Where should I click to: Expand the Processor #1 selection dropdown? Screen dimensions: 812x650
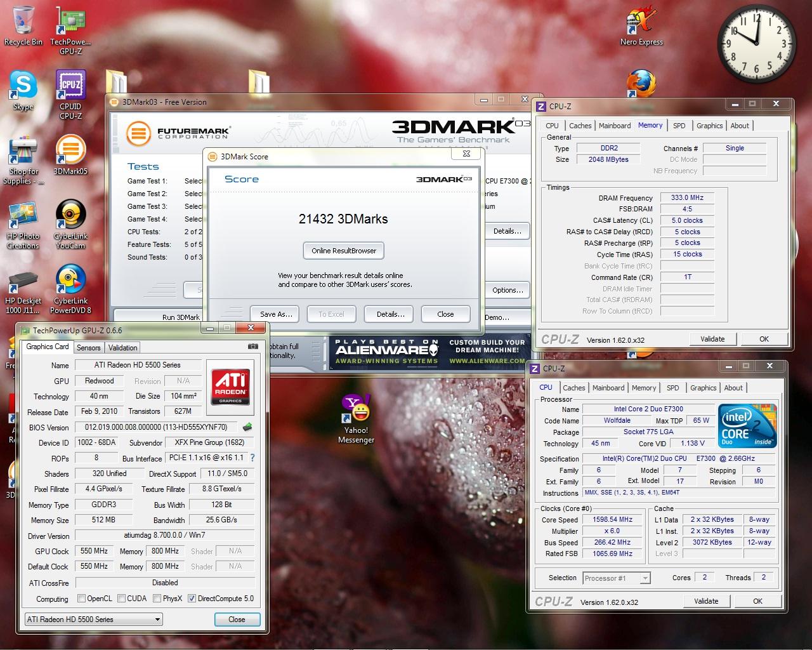[617, 578]
